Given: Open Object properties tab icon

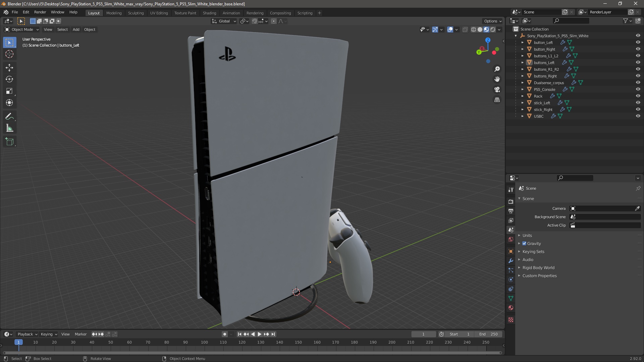Looking at the screenshot, I should tap(511, 251).
